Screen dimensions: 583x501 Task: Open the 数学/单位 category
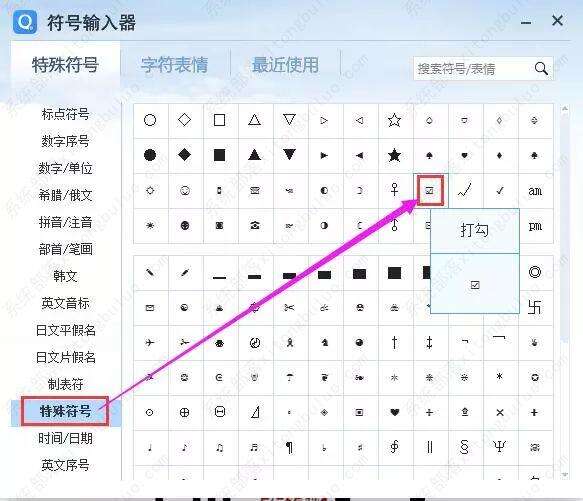coord(65,168)
